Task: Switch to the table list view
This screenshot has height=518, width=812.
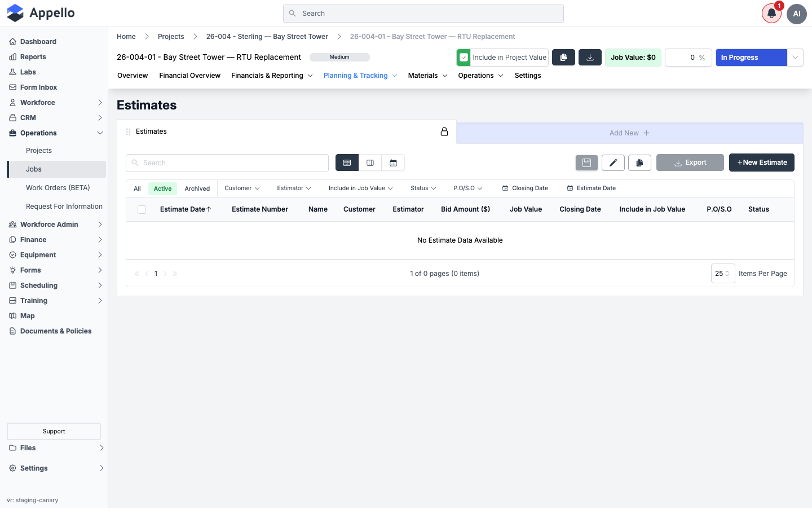Action: click(x=347, y=163)
